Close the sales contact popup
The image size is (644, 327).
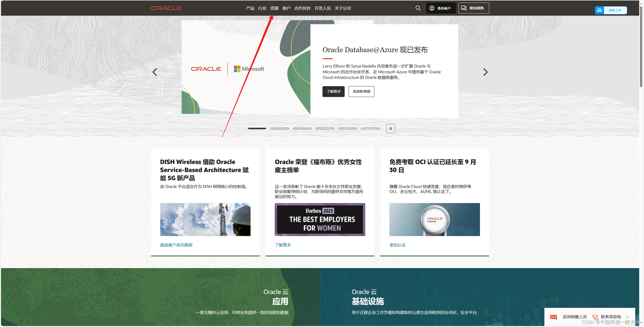[x=627, y=317]
